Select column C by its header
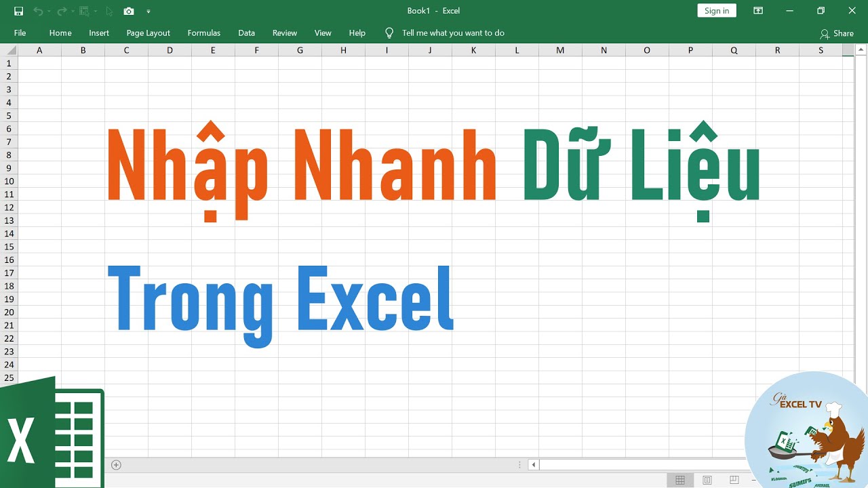The image size is (868, 488). pos(126,50)
